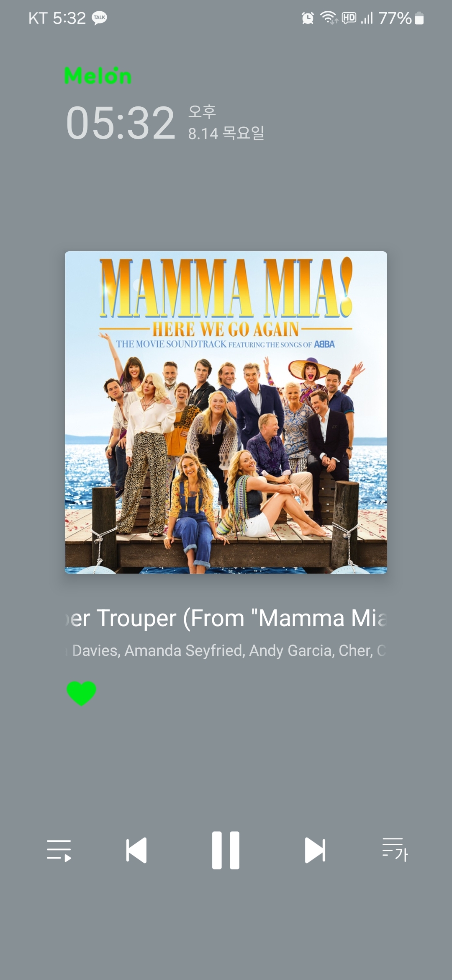452x980 pixels.
Task: Tap the Melon logo
Action: pyautogui.click(x=98, y=76)
